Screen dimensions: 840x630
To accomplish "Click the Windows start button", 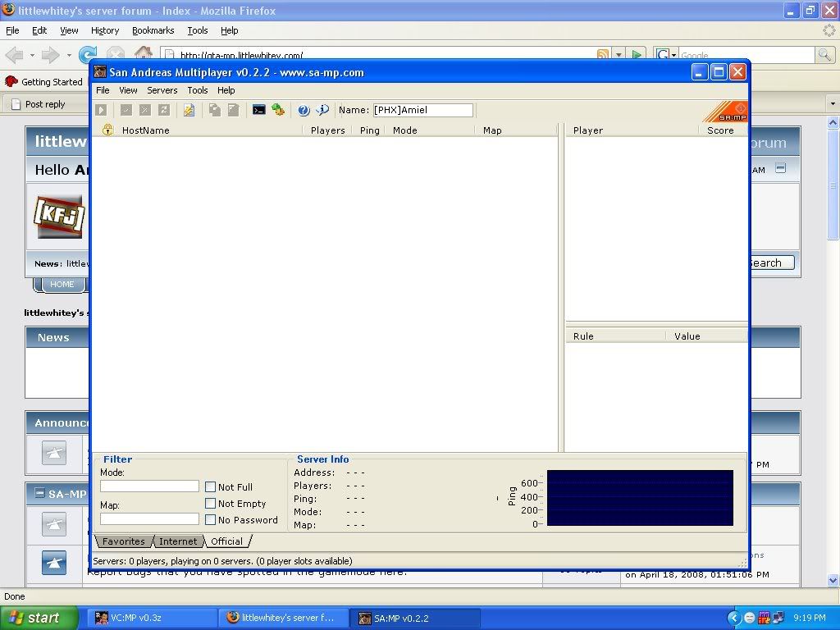I will click(x=38, y=618).
